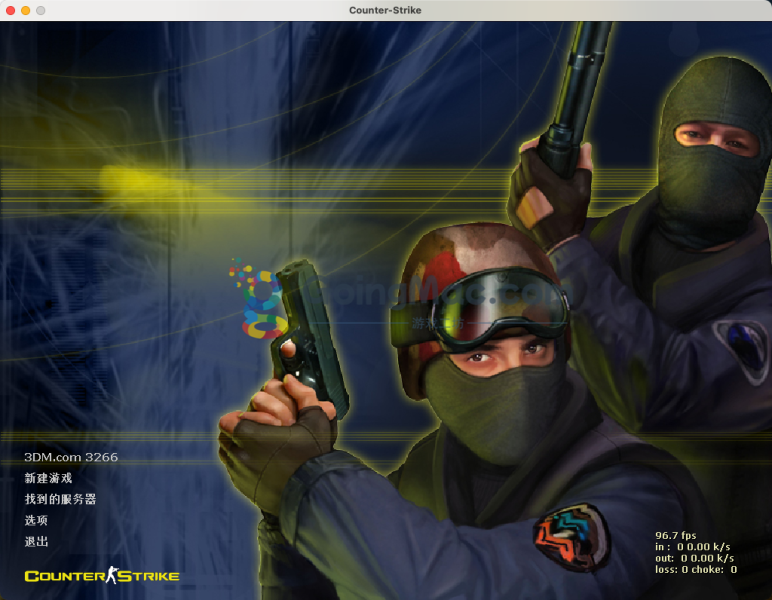Click the outgoing 'out:' network rate line

[x=694, y=558]
